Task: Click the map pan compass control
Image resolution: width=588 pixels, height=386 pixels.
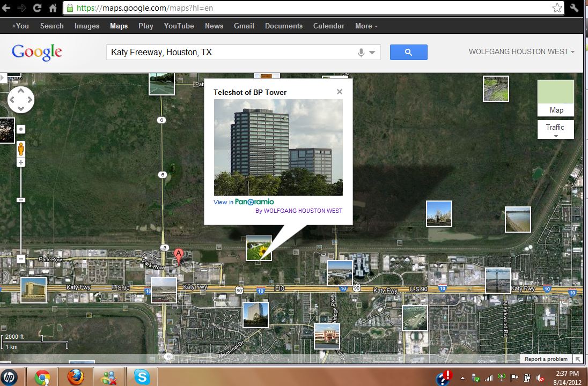Action: coord(20,100)
